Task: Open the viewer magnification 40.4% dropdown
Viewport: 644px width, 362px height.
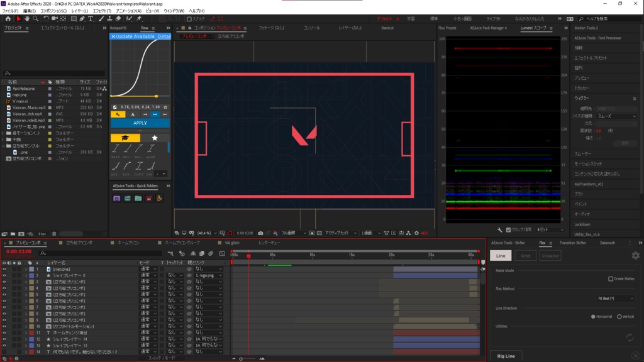Action: pos(208,233)
